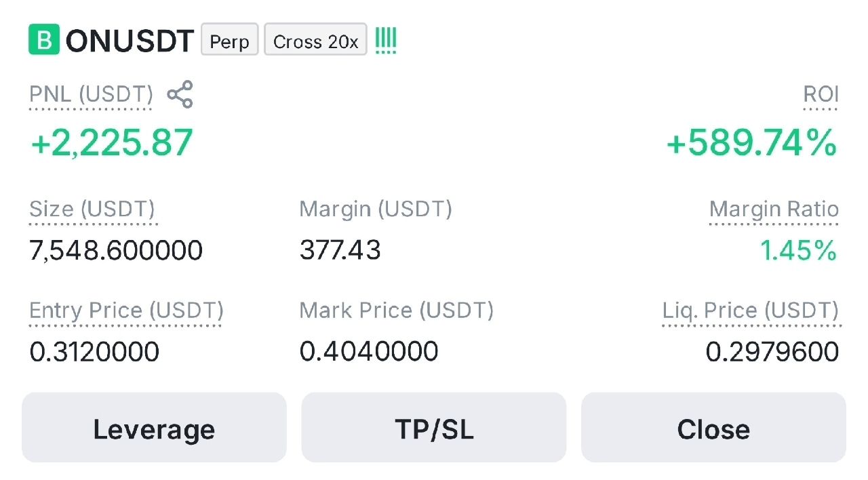Select the Perp contract tag
Screen dimensions: 868x480
coord(230,40)
